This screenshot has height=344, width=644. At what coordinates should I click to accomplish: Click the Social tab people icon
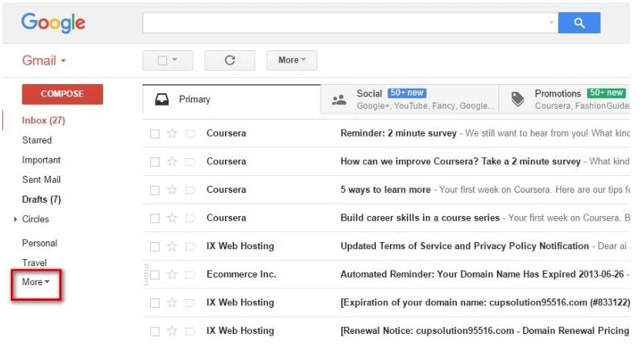(x=339, y=99)
